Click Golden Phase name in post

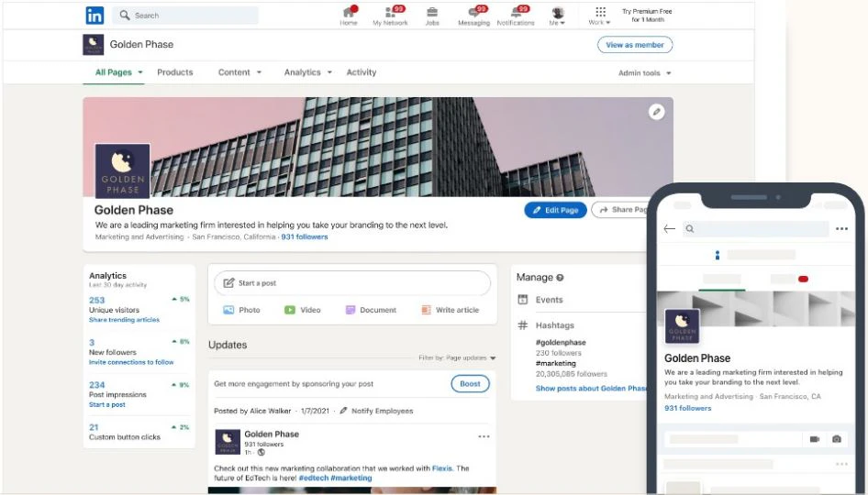272,434
